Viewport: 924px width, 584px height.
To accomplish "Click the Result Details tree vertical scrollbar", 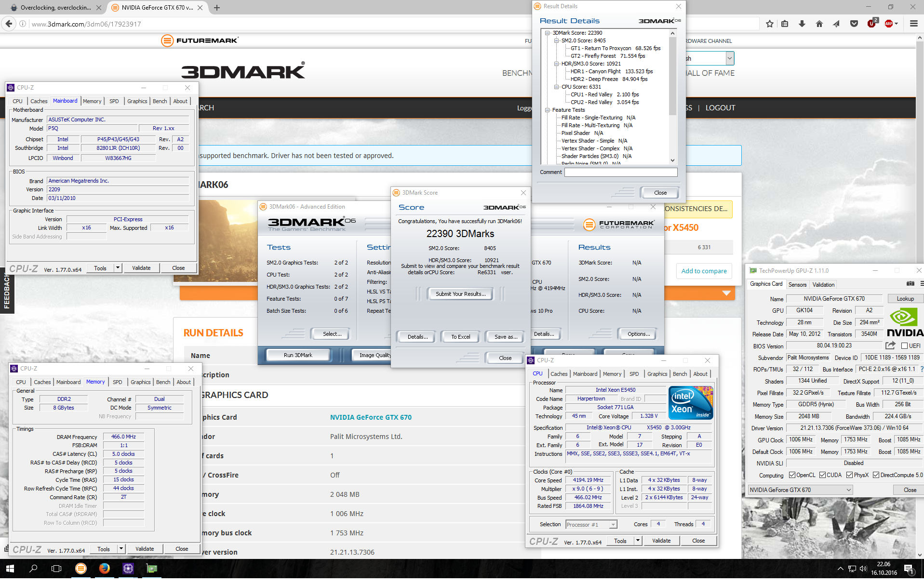I will pyautogui.click(x=672, y=96).
